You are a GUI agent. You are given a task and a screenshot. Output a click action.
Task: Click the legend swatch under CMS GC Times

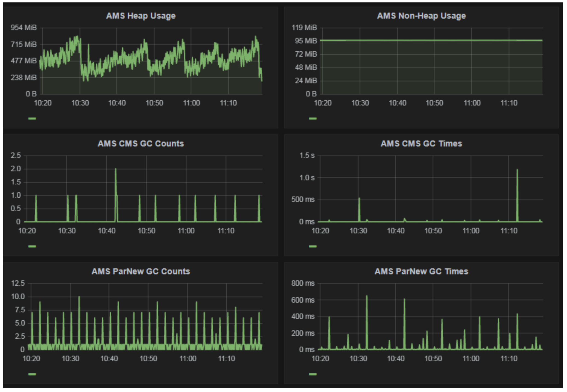312,246
